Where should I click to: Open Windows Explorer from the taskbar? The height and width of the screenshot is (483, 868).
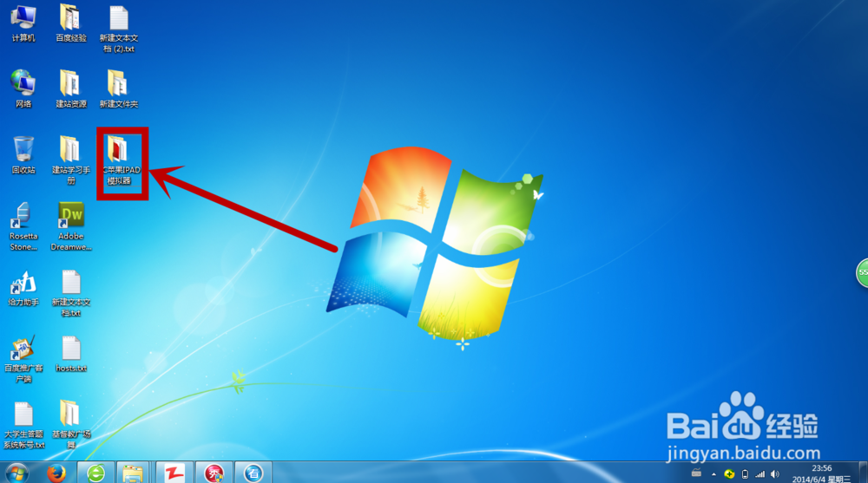pos(133,473)
